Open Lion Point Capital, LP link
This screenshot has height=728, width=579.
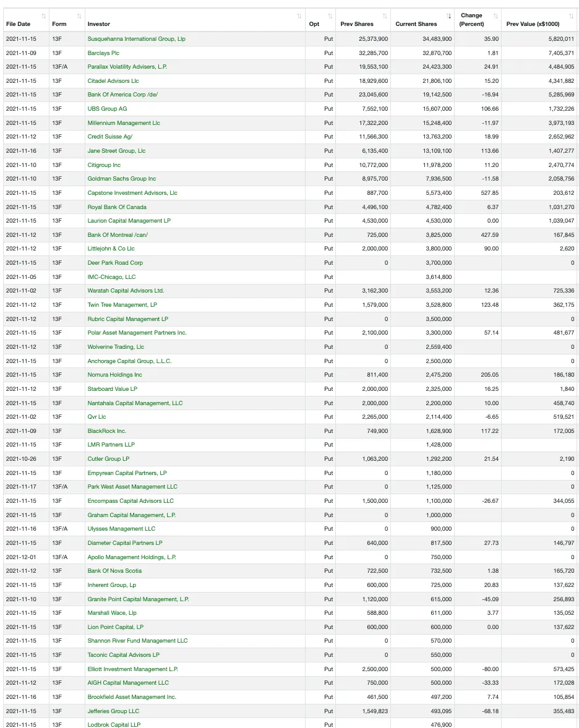tap(116, 627)
